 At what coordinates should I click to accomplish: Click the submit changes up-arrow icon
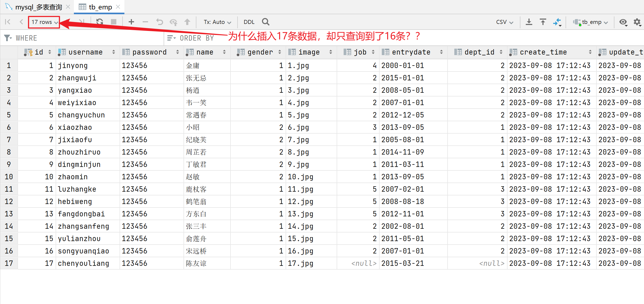pos(187,22)
